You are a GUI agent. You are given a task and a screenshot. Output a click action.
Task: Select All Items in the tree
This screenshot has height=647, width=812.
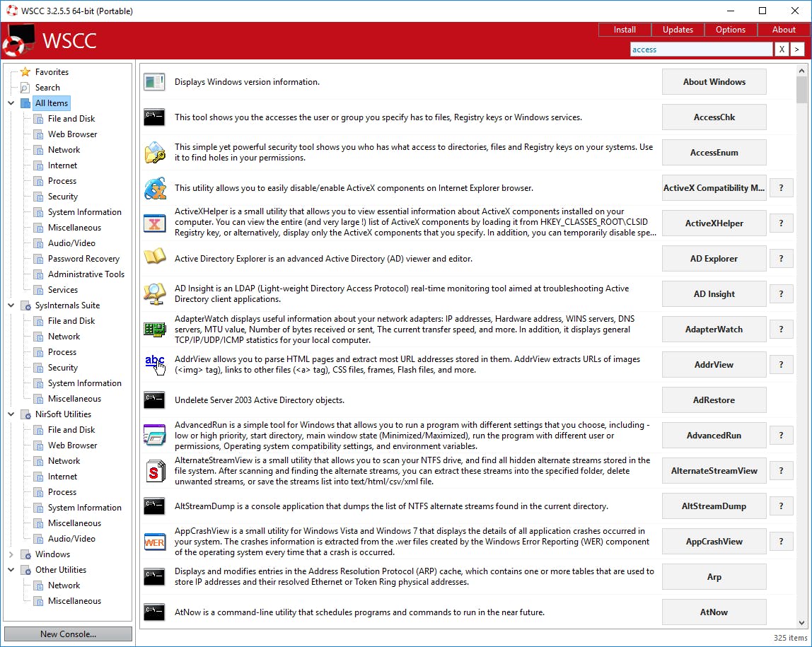pos(51,103)
